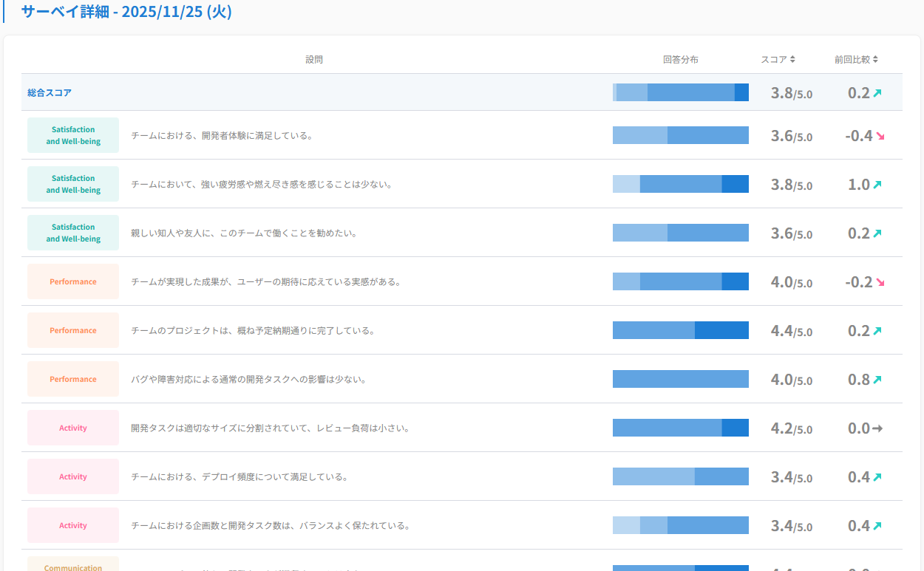The image size is (924, 571).
Task: Click the up arrow for 強い疲労感や燃え尽き感 question
Action: point(877,185)
